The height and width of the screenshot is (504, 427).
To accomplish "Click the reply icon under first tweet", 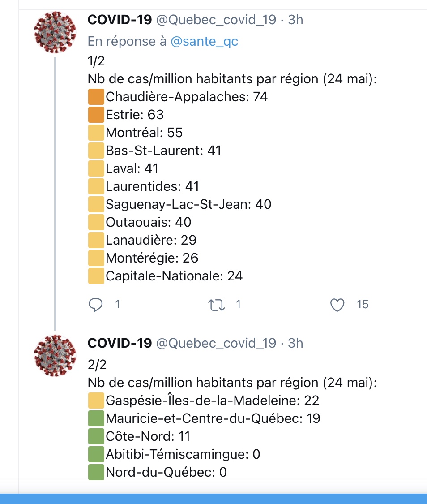I will coord(96,305).
